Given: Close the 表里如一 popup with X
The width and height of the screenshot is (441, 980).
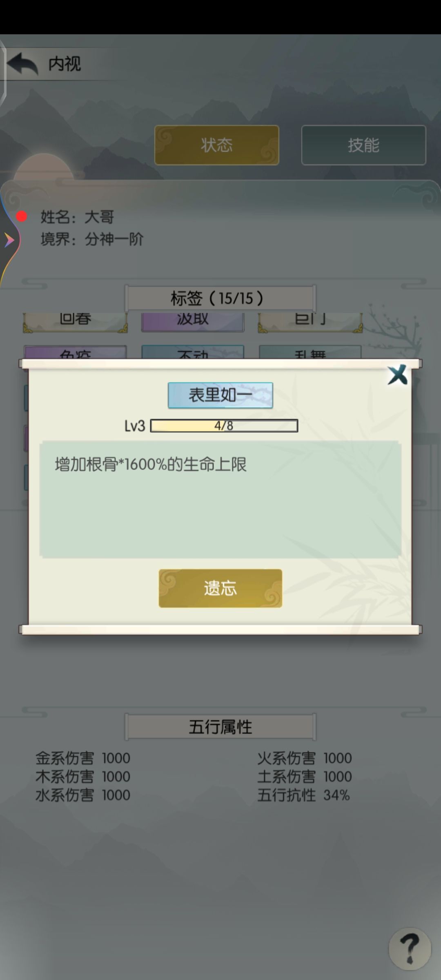Looking at the screenshot, I should tap(397, 375).
